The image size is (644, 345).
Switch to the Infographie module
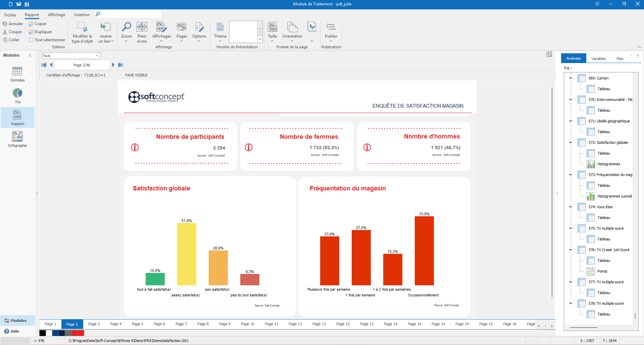pyautogui.click(x=17, y=139)
